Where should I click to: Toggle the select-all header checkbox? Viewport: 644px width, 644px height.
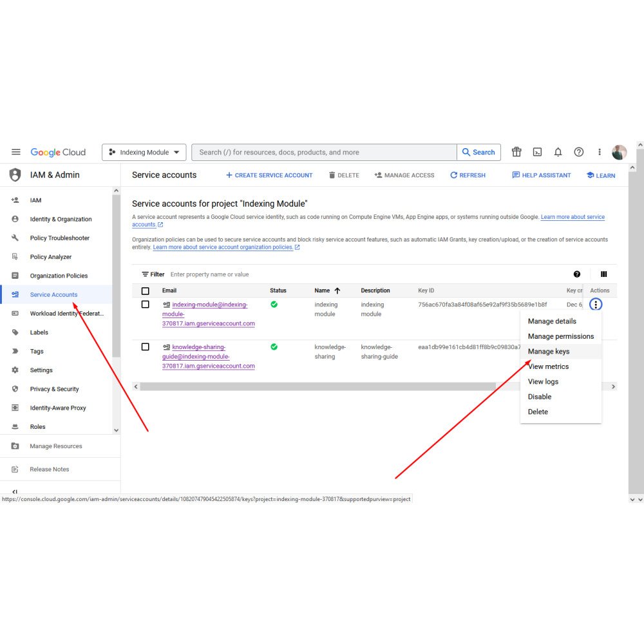point(146,291)
